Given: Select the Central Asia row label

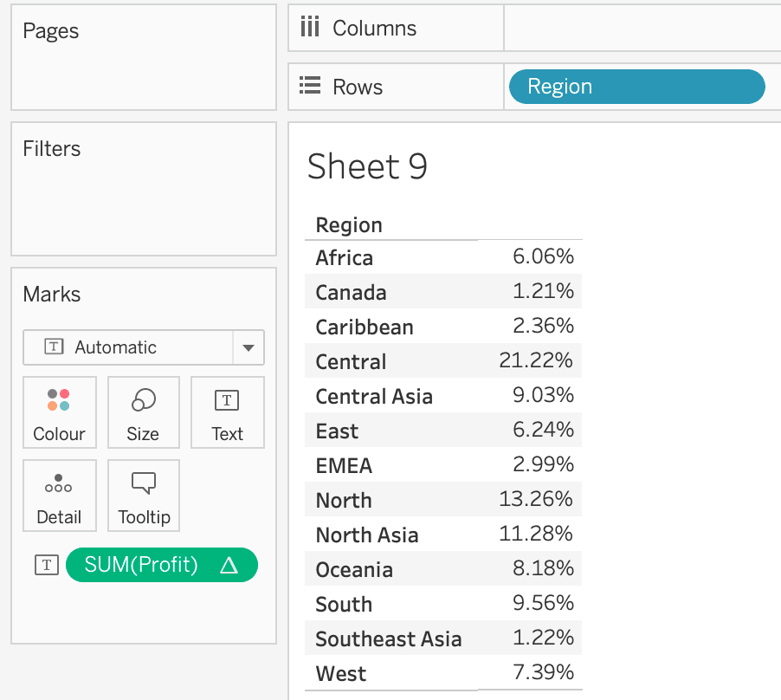Looking at the screenshot, I should 374,397.
